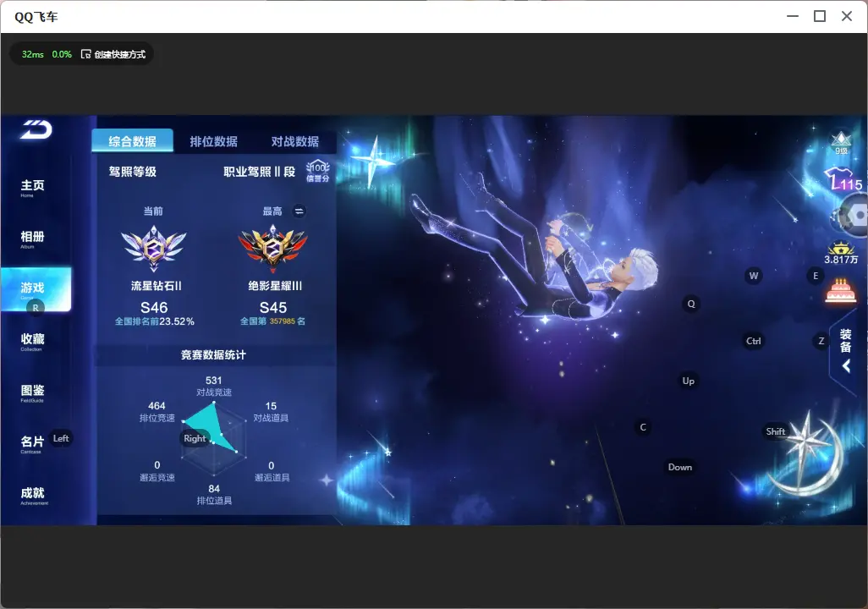Viewport: 868px width, 609px height.
Task: Click the Down key overlay
Action: (x=680, y=467)
